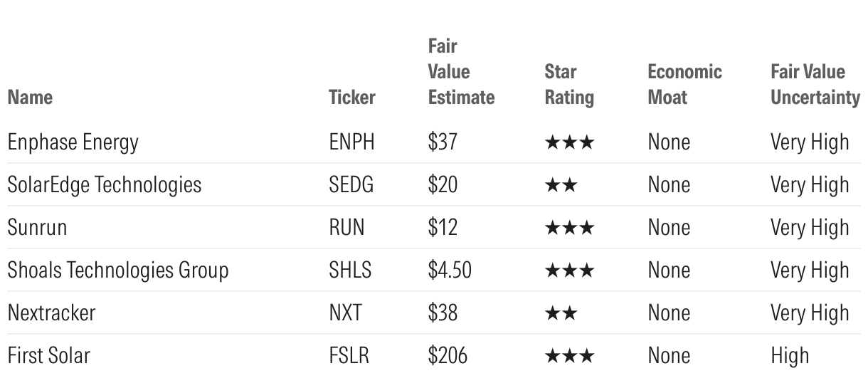Sort by the Name column header
The image size is (868, 383).
[30, 97]
